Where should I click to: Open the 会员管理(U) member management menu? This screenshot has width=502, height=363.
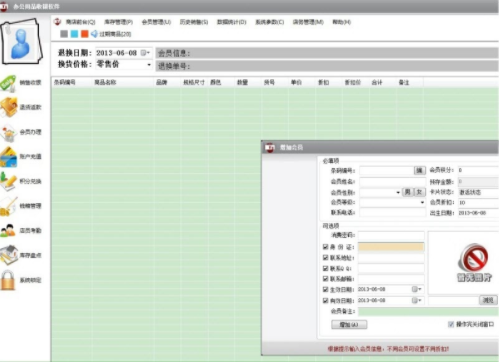pyautogui.click(x=156, y=22)
